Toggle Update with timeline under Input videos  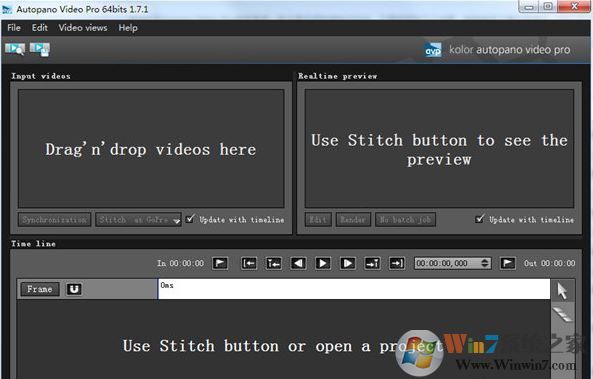190,219
